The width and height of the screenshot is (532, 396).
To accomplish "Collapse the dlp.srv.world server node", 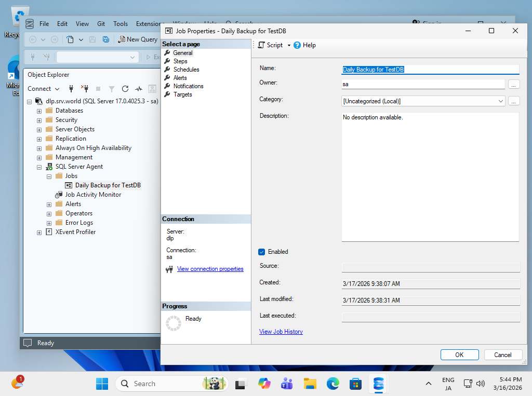I will (x=30, y=101).
